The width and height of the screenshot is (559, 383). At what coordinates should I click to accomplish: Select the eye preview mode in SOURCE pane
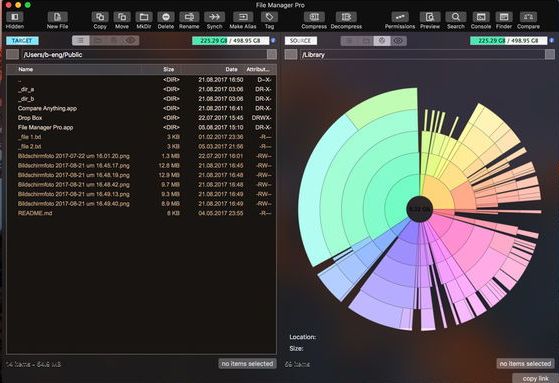pyautogui.click(x=398, y=41)
